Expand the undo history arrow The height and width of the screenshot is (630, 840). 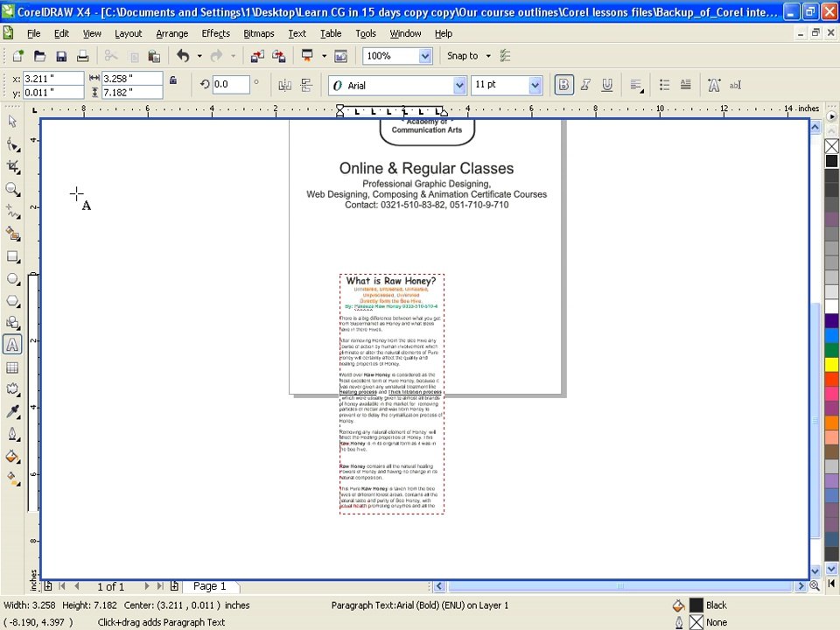click(x=199, y=56)
